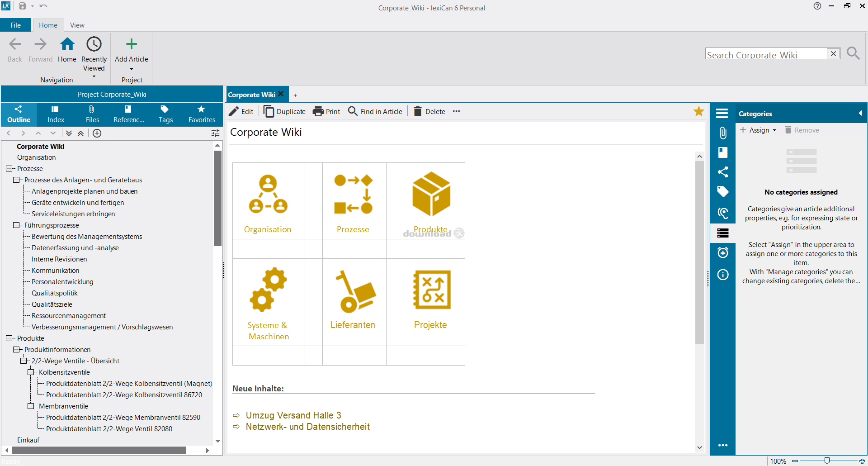868x466 pixels.
Task: Collapse the Führungsprozesse tree node
Action: pos(16,225)
